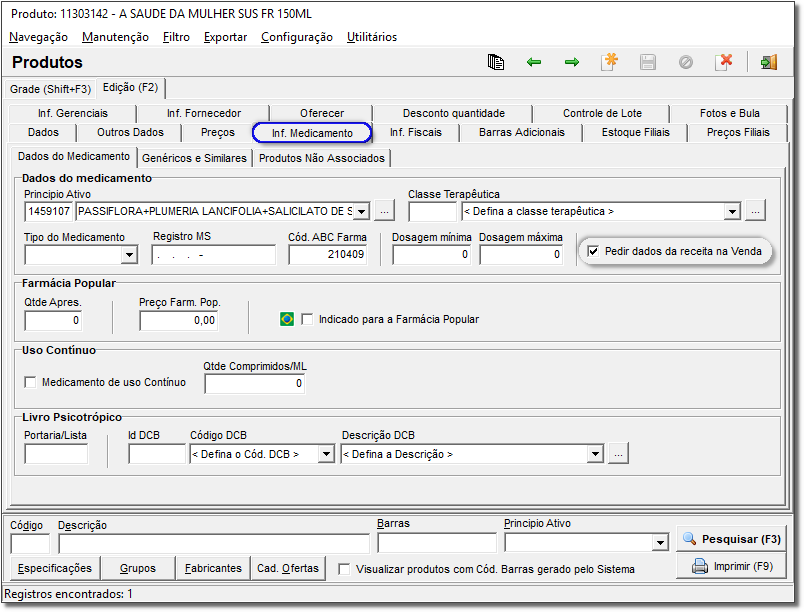Expand the Código DCB dropdown
The height and width of the screenshot is (612, 804).
tap(326, 454)
